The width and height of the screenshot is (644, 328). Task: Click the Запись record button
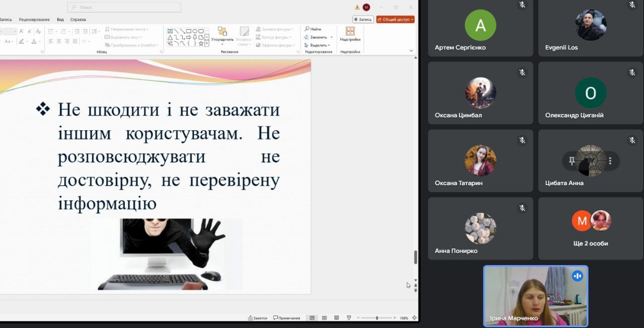(x=363, y=20)
